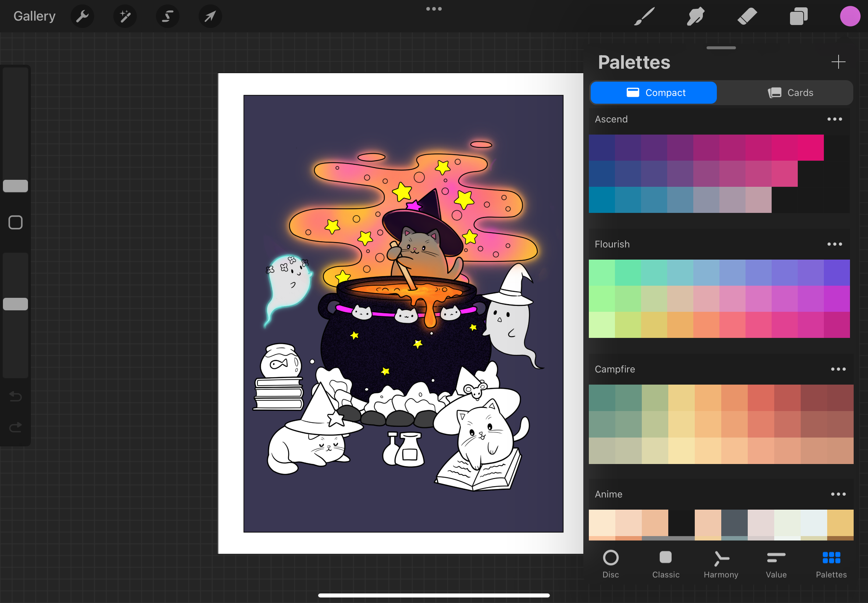868x603 pixels.
Task: Select the Paint brush tool
Action: (644, 16)
